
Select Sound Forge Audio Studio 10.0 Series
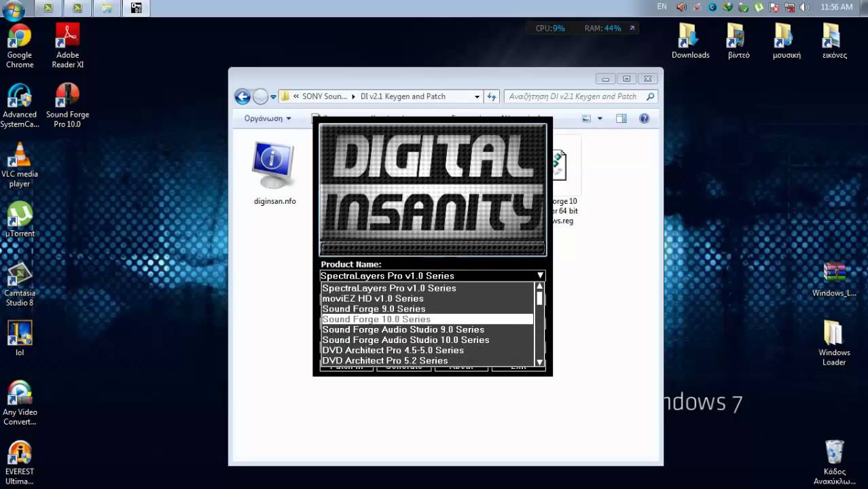pos(427,340)
